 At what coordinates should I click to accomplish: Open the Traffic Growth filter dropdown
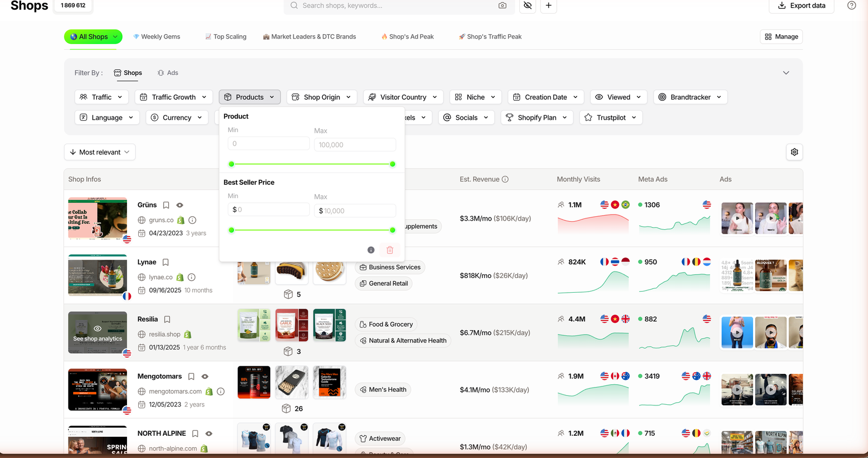(174, 97)
